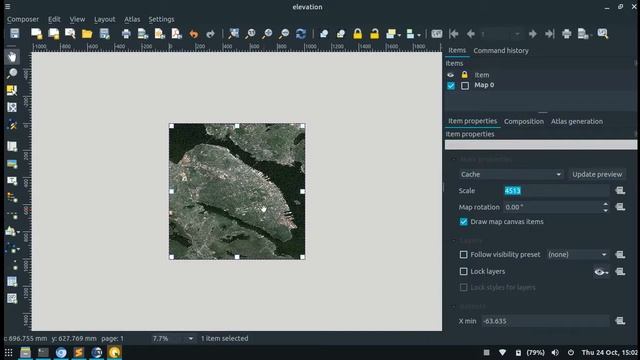
Task: Open the visibility preset (none) dropdown
Action: pos(578,254)
